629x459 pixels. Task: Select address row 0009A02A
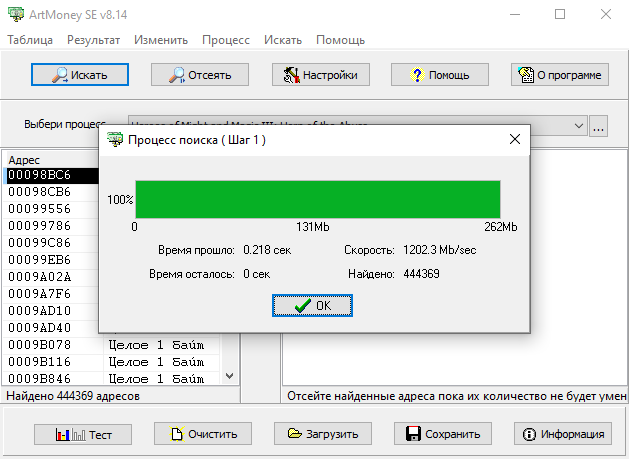click(x=52, y=277)
